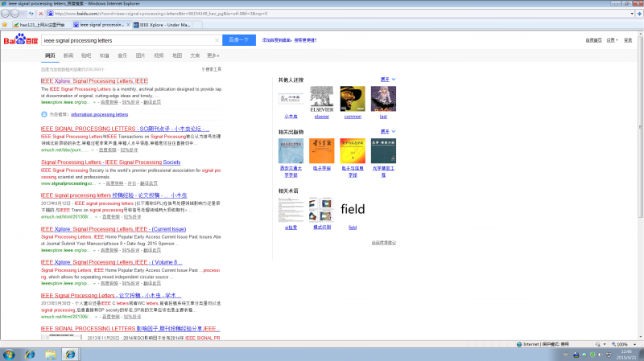Select the 贴吧 search category tab

point(86,55)
